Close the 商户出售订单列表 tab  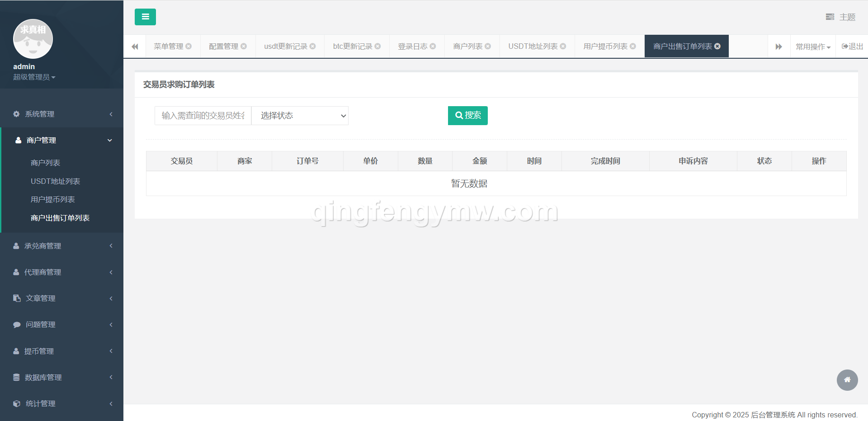tap(717, 46)
